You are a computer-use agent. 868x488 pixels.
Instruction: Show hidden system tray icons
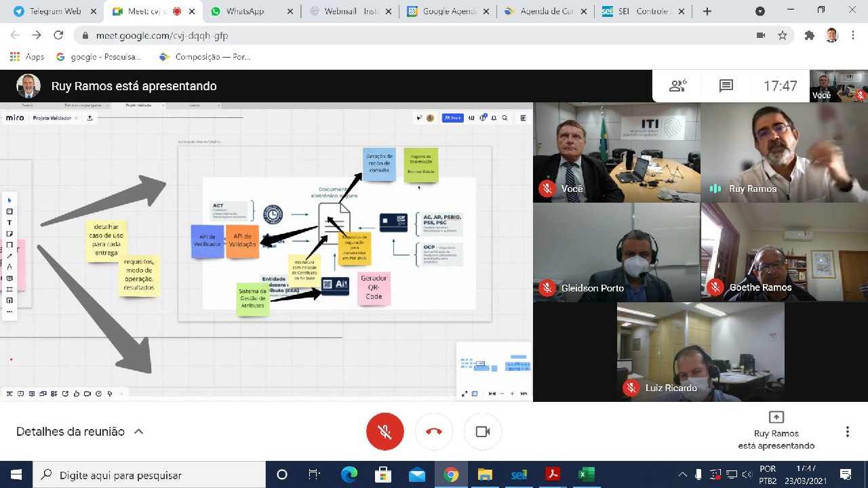682,474
